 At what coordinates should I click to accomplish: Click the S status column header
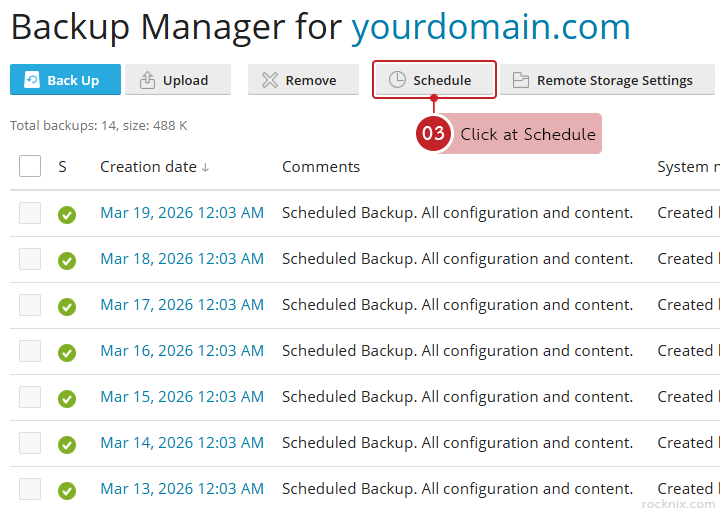coord(62,167)
